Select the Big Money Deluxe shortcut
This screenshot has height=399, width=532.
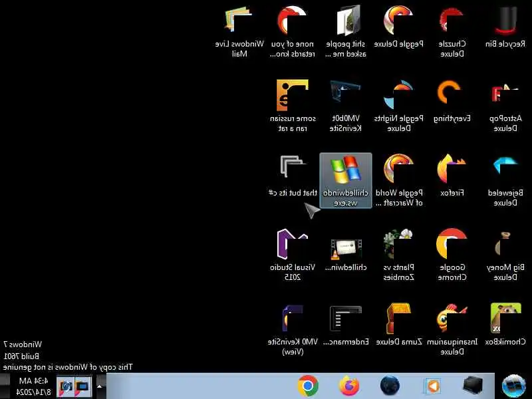coord(505,255)
